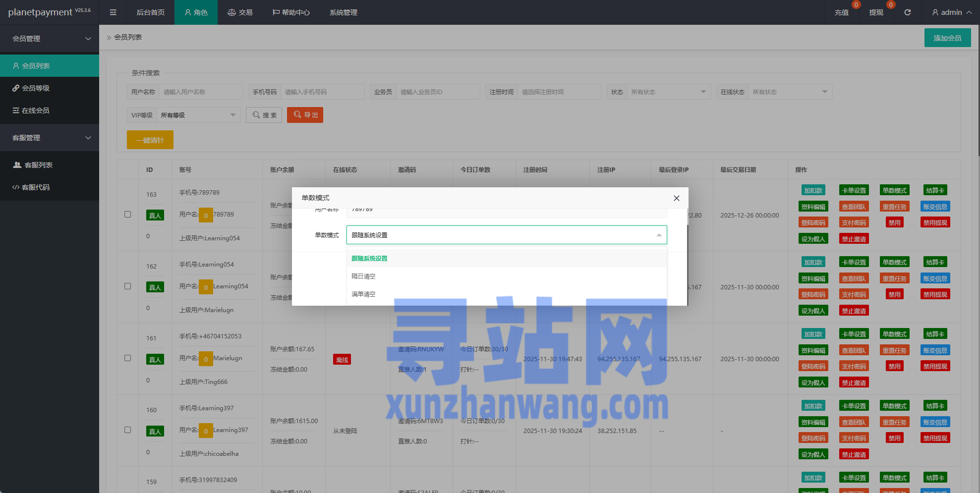The image size is (980, 493).
Task: Open the VIP等级 dropdown
Action: 197,114
